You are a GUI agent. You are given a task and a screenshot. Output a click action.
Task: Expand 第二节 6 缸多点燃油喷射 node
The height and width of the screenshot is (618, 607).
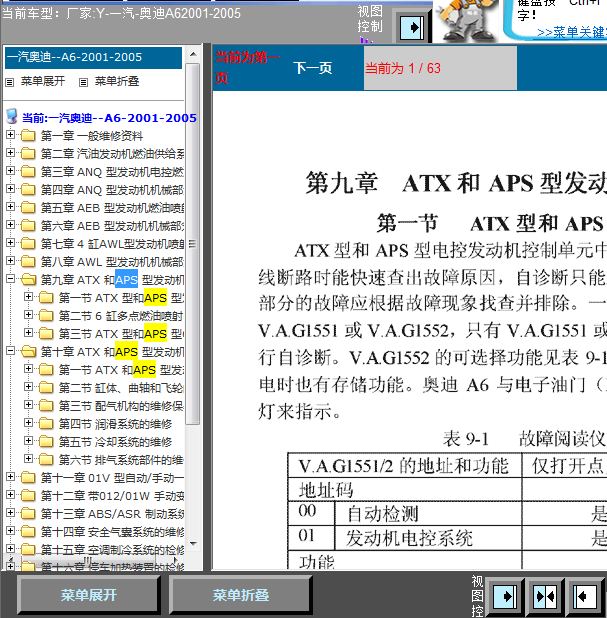(x=28, y=315)
